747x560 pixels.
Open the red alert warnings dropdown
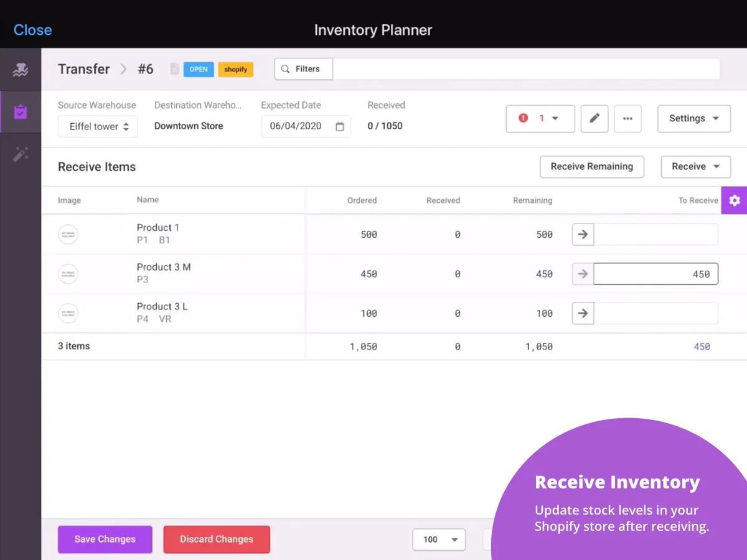(540, 118)
